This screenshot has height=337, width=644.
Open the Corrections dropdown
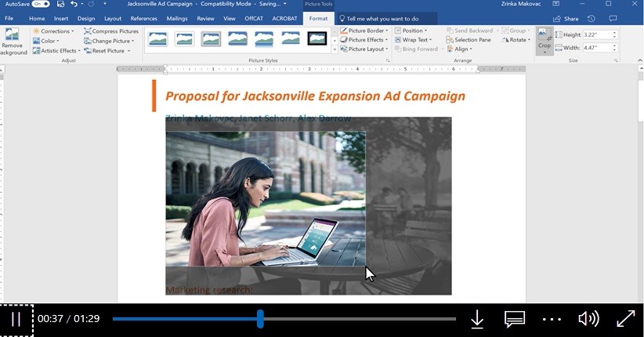(x=52, y=31)
